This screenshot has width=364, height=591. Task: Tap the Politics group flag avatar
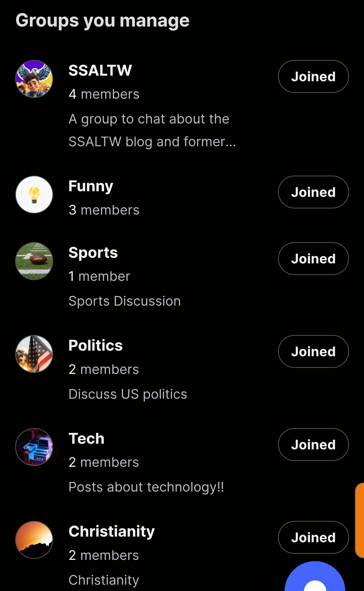pos(34,354)
